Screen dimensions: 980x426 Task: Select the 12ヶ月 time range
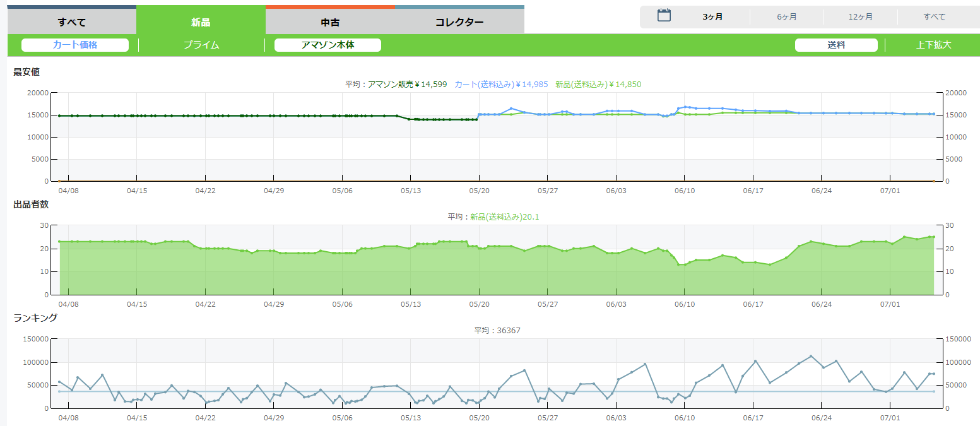click(x=861, y=17)
